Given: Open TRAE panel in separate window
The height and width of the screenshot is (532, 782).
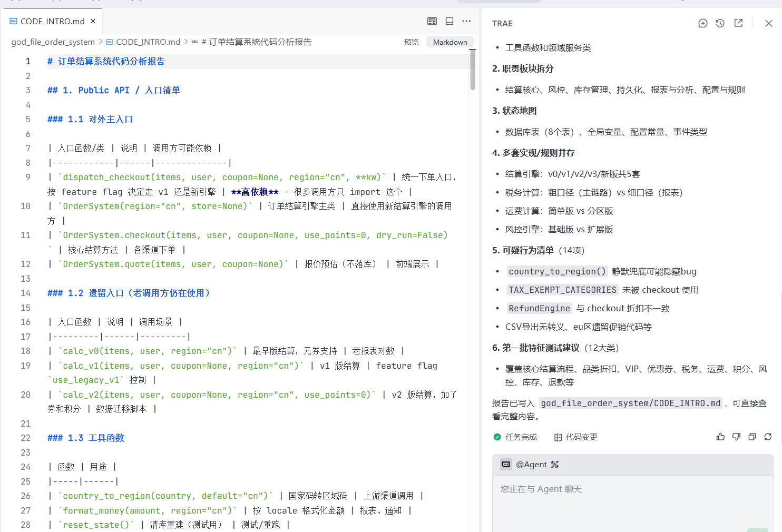Looking at the screenshot, I should [738, 23].
